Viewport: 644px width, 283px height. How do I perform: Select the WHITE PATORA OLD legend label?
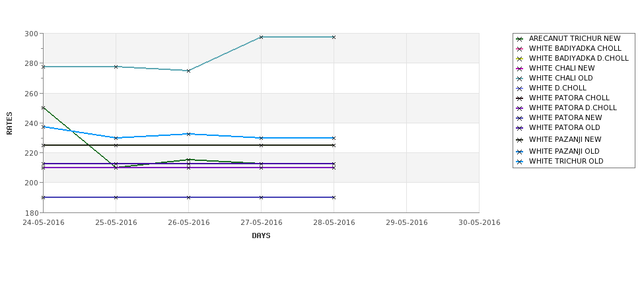click(x=565, y=127)
